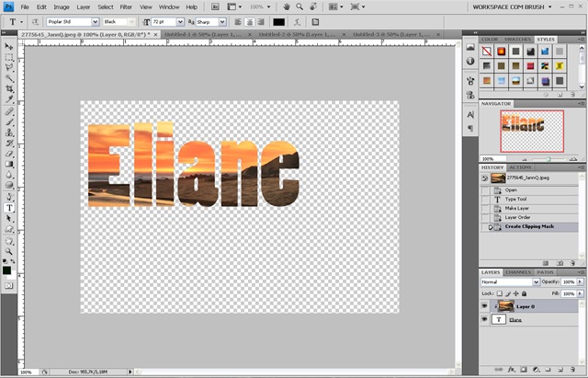Open the Filter menu
This screenshot has height=378, width=588.
coord(126,6)
